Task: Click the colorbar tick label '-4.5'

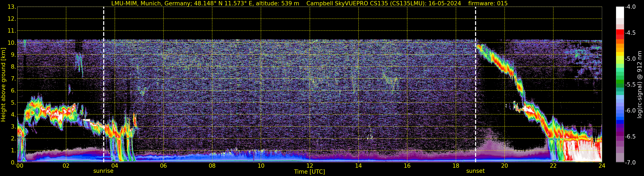Action: point(630,33)
